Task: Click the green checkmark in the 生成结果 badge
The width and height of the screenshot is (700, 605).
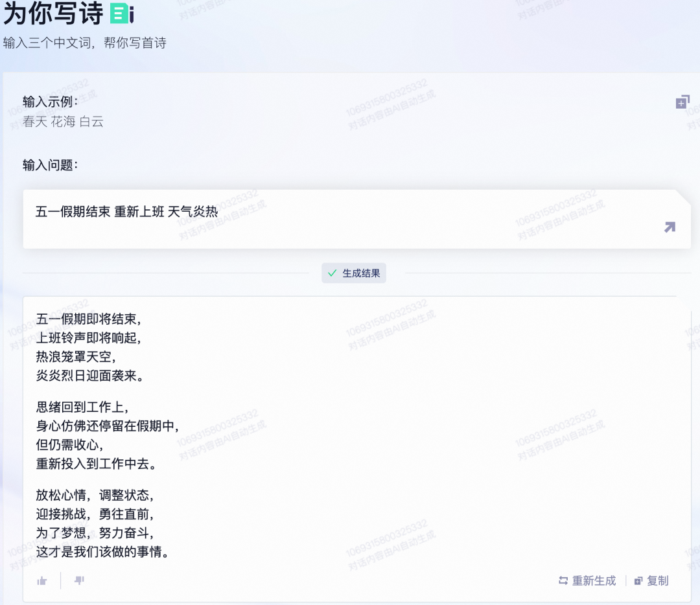Action: (x=333, y=273)
